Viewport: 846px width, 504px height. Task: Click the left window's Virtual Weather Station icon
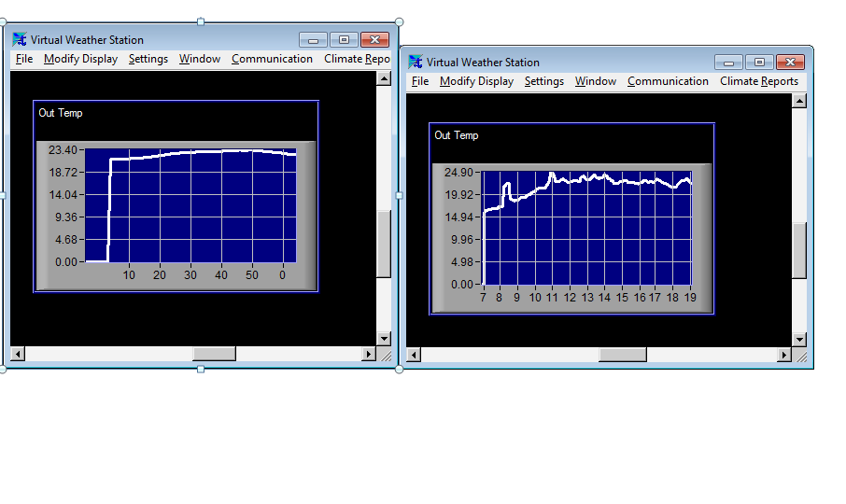click(x=20, y=40)
